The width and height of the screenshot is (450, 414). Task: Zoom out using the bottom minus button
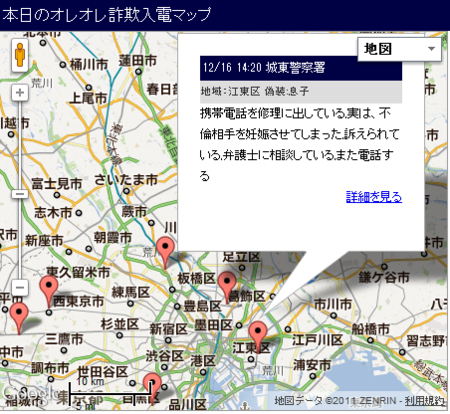coord(20,287)
